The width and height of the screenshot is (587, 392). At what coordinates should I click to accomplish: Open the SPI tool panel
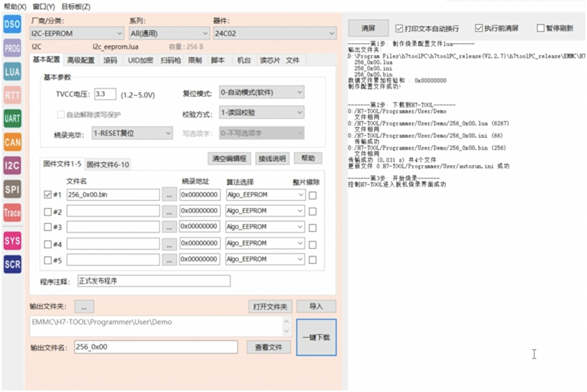[x=12, y=189]
